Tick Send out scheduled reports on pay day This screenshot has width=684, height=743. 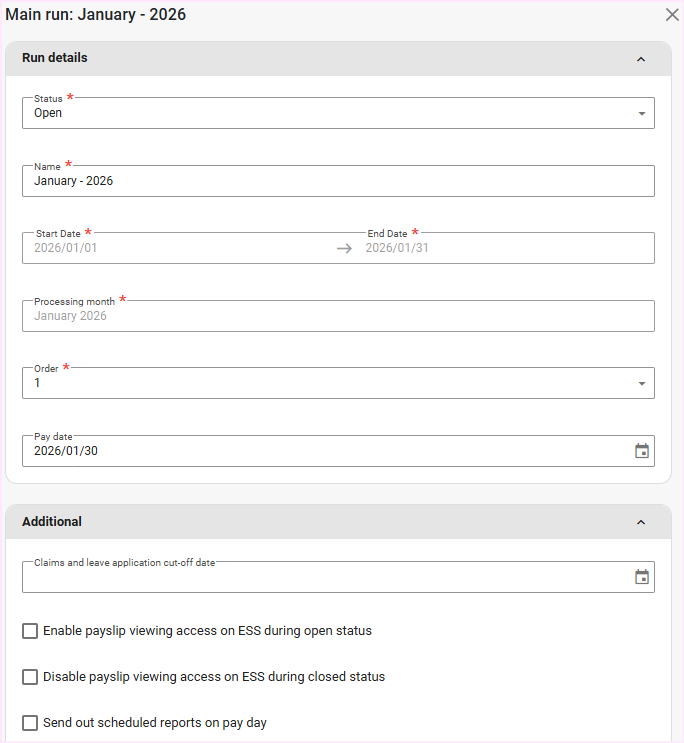pyautogui.click(x=31, y=723)
